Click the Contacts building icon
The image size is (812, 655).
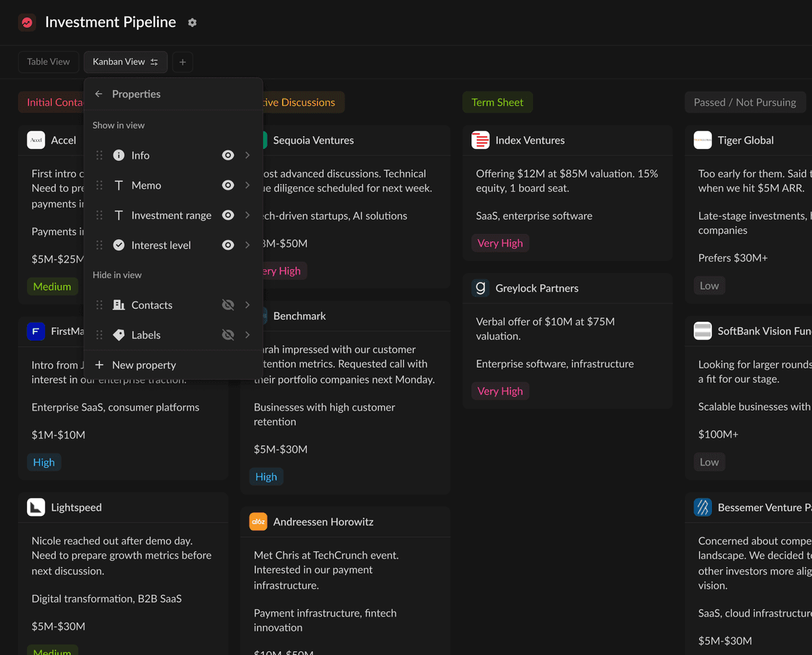pyautogui.click(x=119, y=305)
